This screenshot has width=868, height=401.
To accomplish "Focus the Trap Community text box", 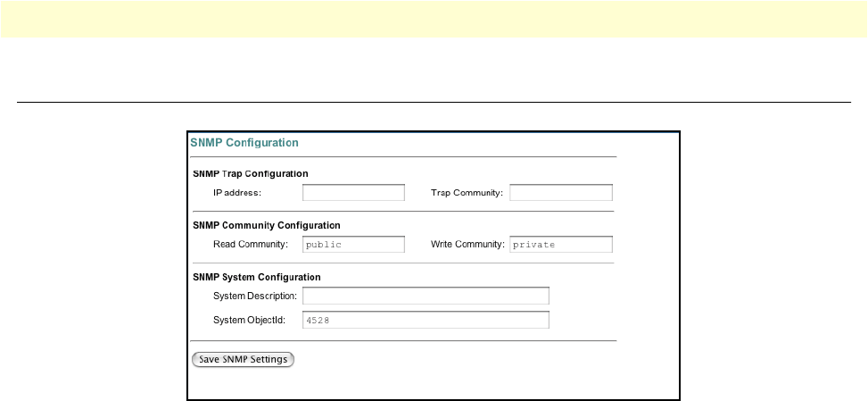I will (561, 193).
